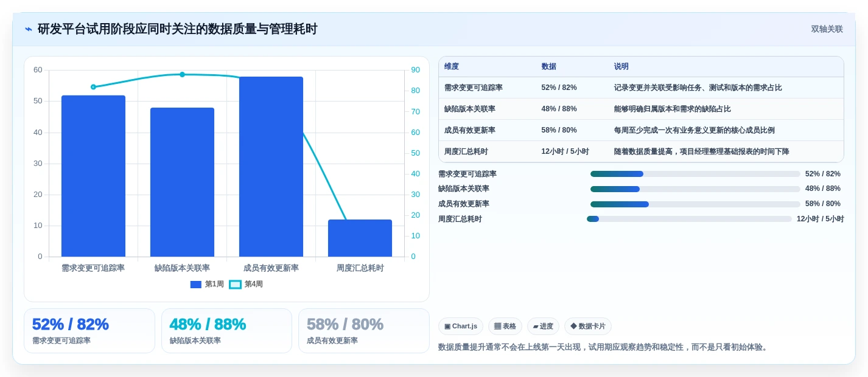Image resolution: width=868 pixels, height=377 pixels.
Task: Select table row 缺陷版本关联率
Action: tap(641, 109)
